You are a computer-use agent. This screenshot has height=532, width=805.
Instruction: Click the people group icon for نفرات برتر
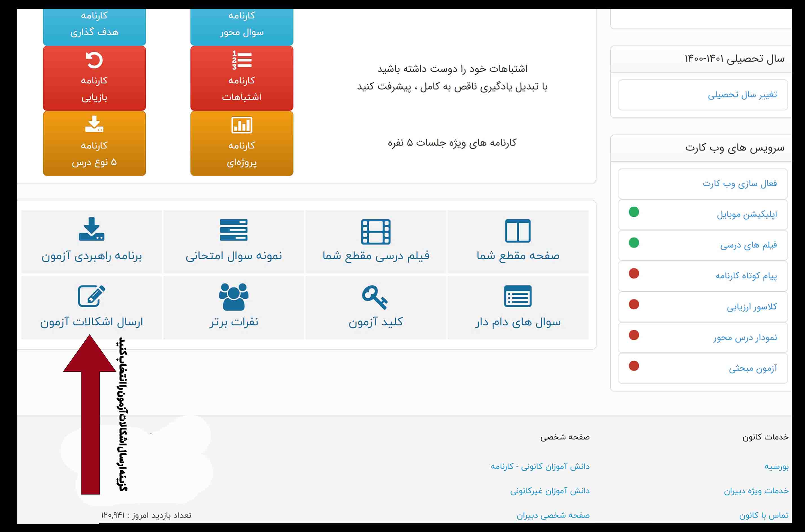233,296
